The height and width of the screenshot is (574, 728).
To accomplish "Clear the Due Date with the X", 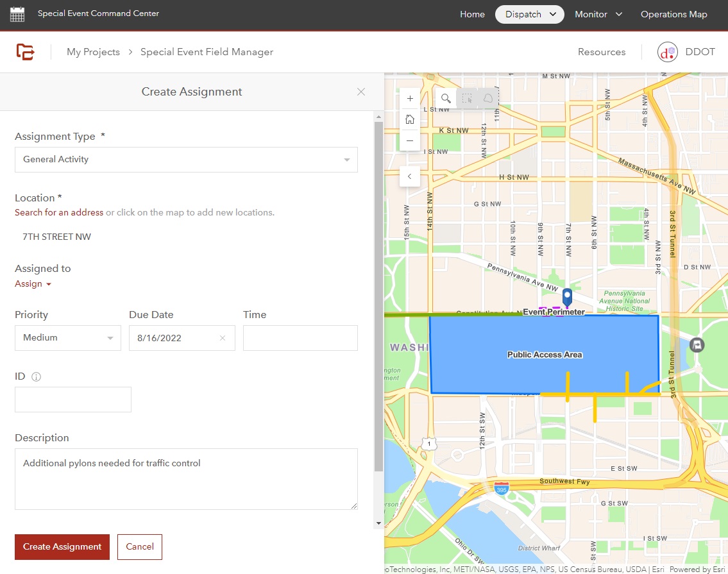I will (222, 338).
